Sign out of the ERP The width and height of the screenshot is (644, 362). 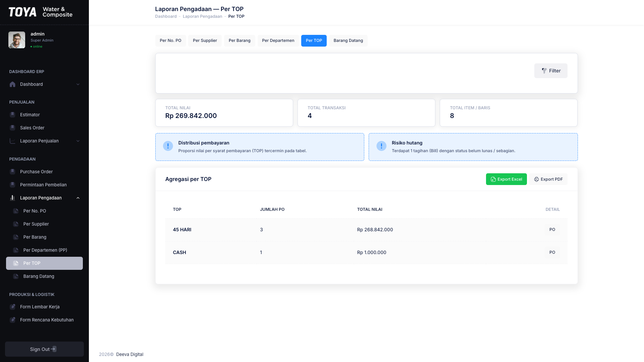44,349
